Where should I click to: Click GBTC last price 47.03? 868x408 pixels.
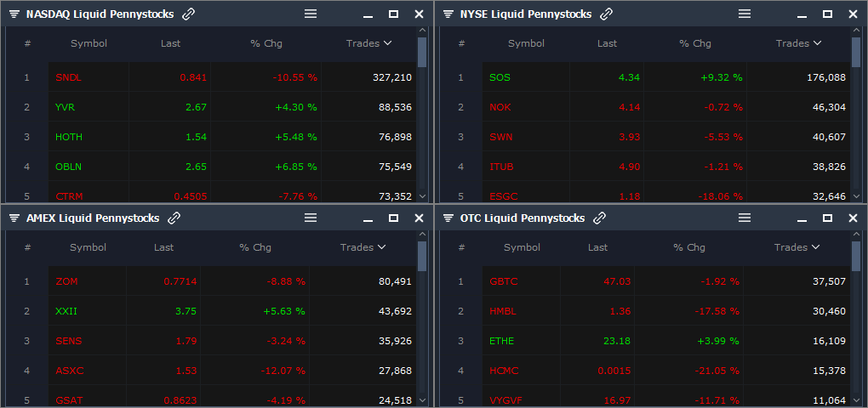tap(617, 281)
